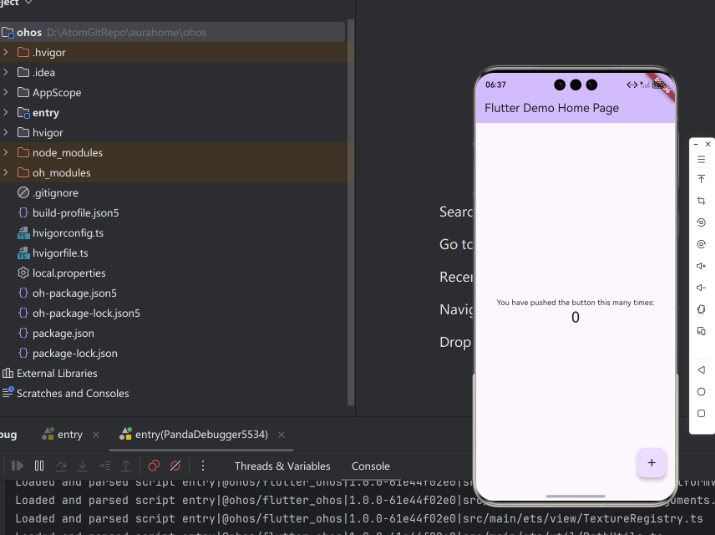Select the ohos project root row
Viewport: 715px width, 535px height.
[x=172, y=32]
